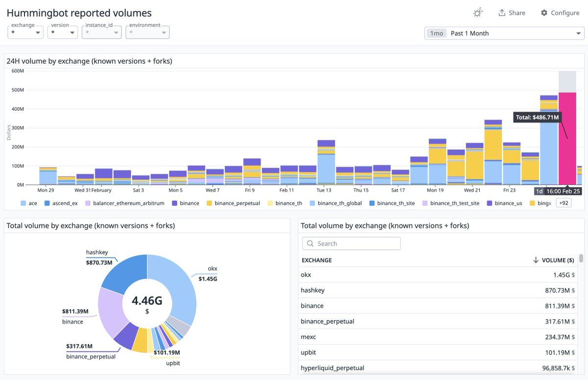Click the okx row in the table
This screenshot has height=380, width=588.
438,275
